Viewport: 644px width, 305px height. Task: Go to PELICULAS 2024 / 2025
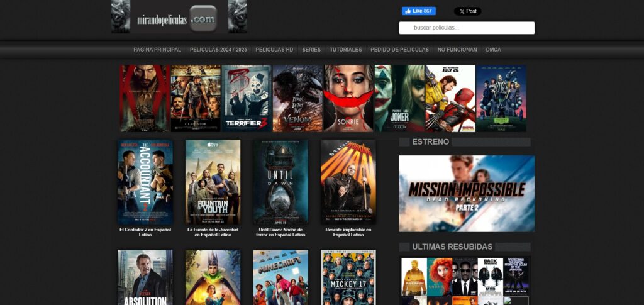tap(218, 50)
